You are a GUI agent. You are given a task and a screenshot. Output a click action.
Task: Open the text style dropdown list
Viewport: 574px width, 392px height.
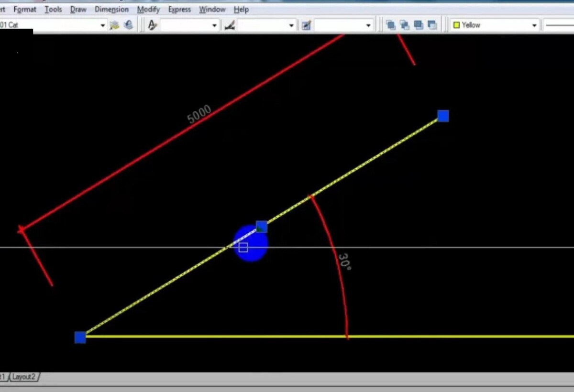[x=214, y=25]
